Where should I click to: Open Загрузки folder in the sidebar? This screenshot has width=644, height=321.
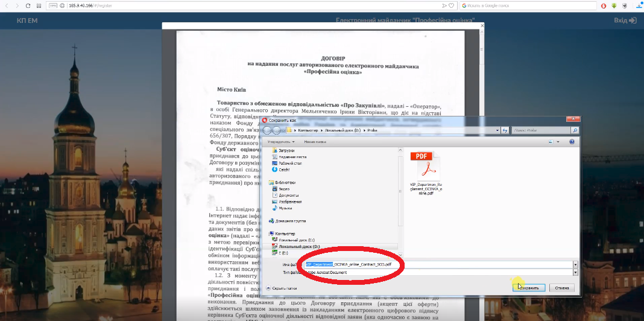[286, 150]
